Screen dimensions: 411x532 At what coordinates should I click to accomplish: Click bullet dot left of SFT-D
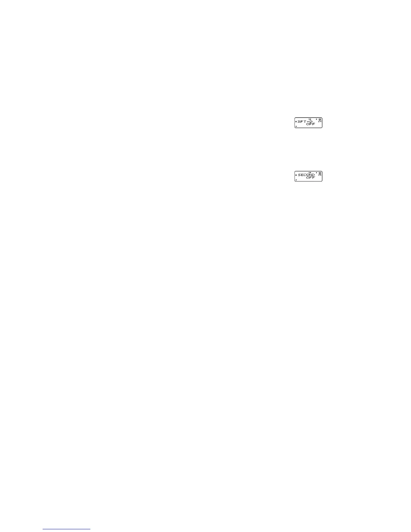click(x=296, y=121)
